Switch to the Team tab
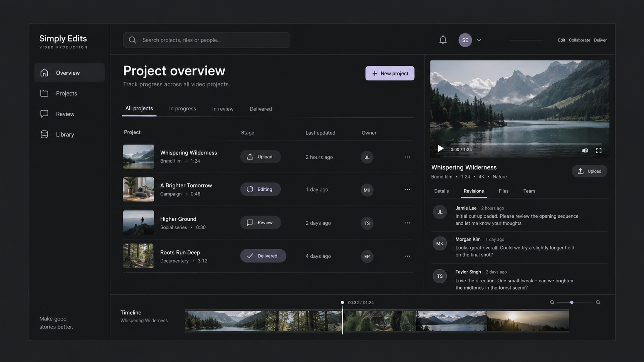The image size is (644, 362). [529, 191]
